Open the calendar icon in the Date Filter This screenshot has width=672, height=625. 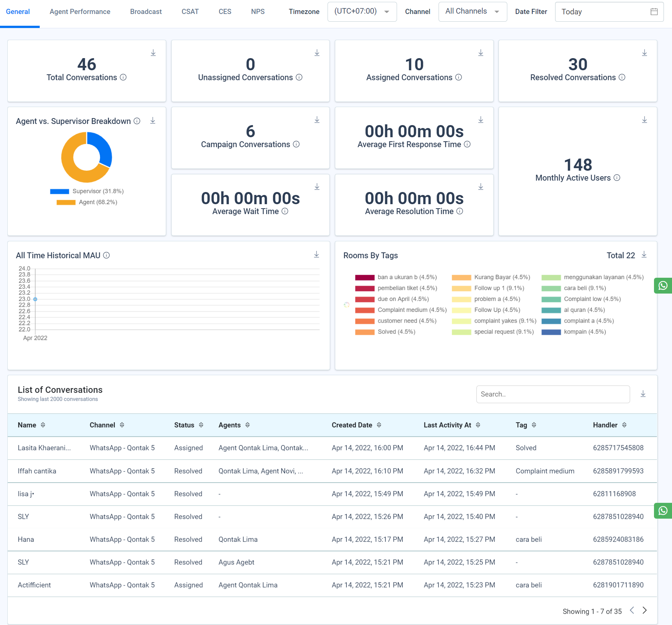[x=654, y=12]
